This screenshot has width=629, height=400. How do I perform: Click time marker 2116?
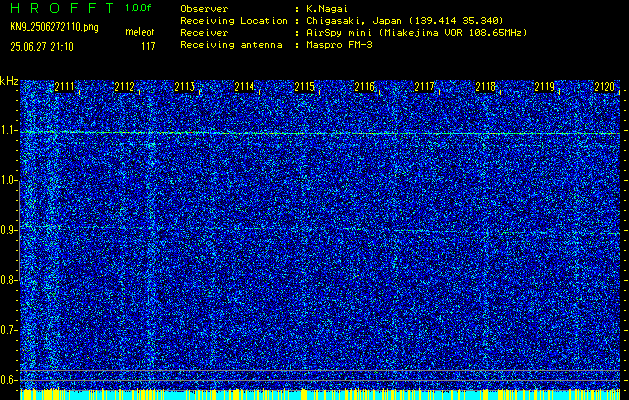(x=365, y=87)
